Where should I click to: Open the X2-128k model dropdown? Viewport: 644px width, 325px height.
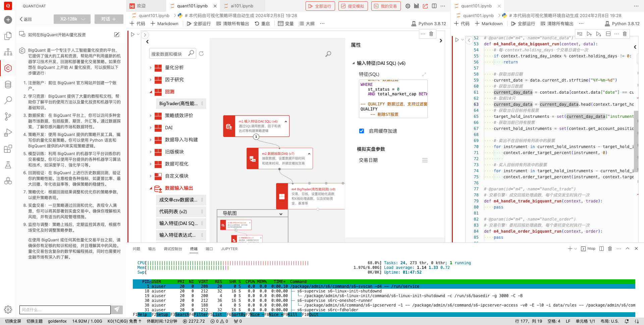click(x=72, y=19)
